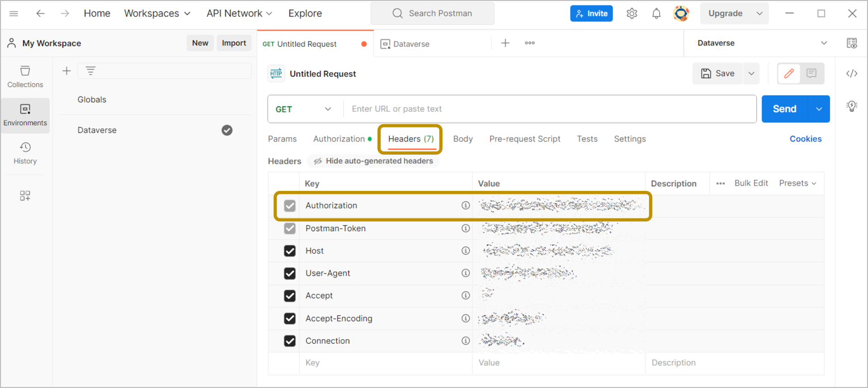Expand the Workspaces dropdown

157,14
